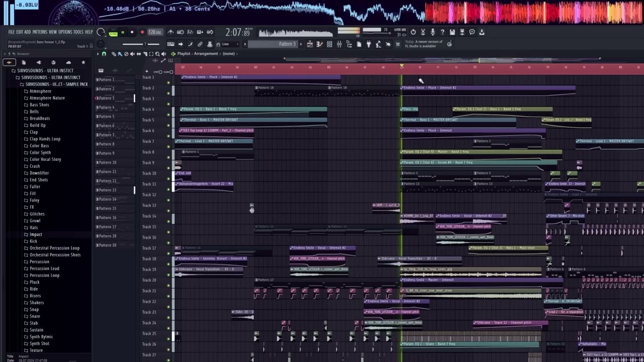This screenshot has width=644, height=362.
Task: Click the cloud icon in browser tabs
Action: pos(68,62)
